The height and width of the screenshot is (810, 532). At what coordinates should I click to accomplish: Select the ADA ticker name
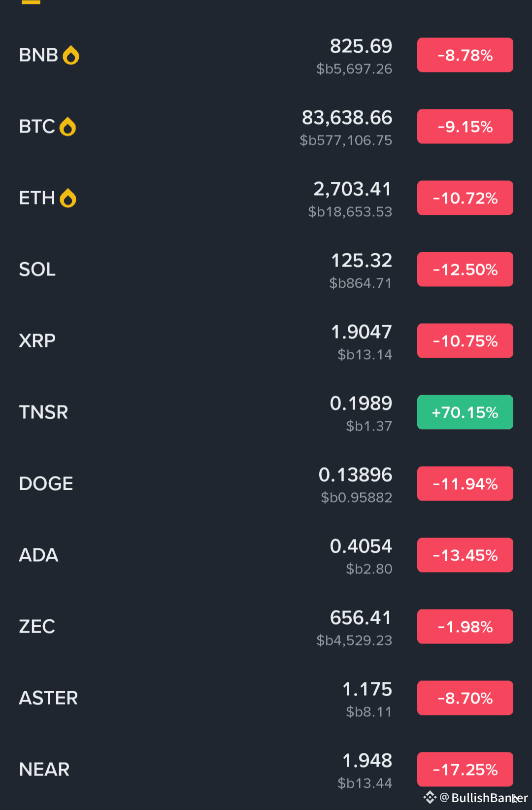tap(38, 555)
